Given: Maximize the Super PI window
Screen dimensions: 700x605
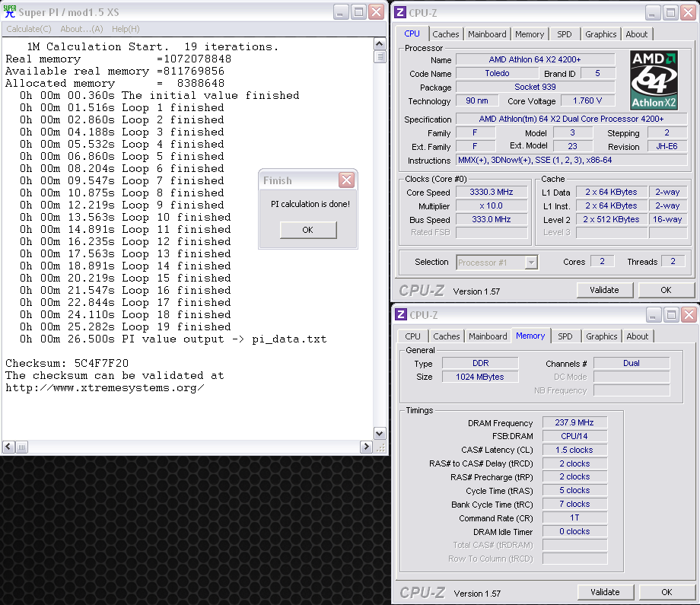Looking at the screenshot, I should click(358, 12).
